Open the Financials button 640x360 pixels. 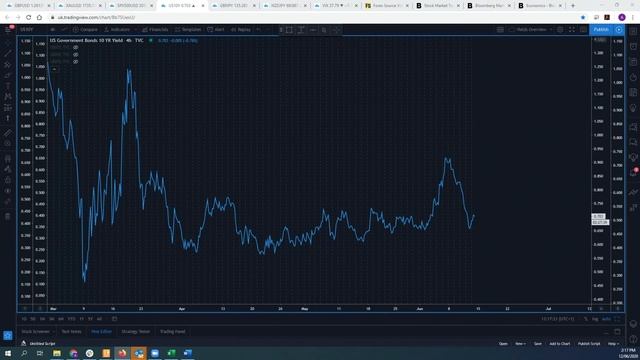[x=155, y=29]
